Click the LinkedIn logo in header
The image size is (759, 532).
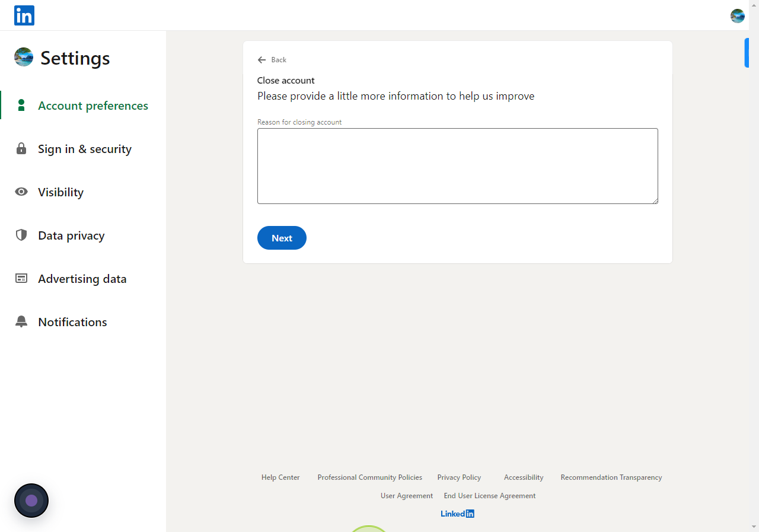click(x=24, y=15)
